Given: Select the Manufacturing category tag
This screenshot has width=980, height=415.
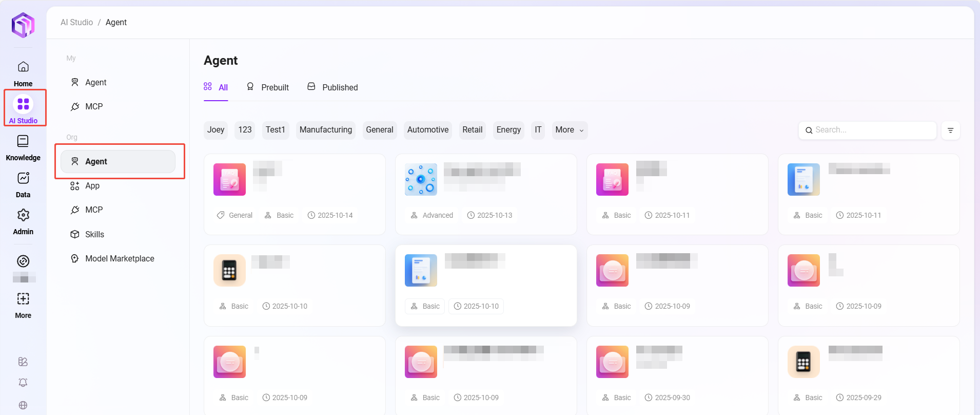Looking at the screenshot, I should (326, 130).
